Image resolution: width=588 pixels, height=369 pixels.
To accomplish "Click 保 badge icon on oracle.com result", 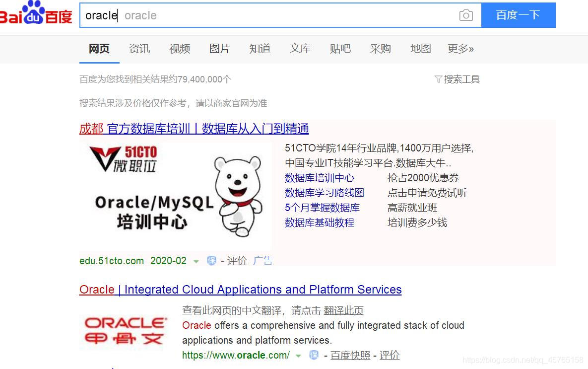I will [314, 355].
